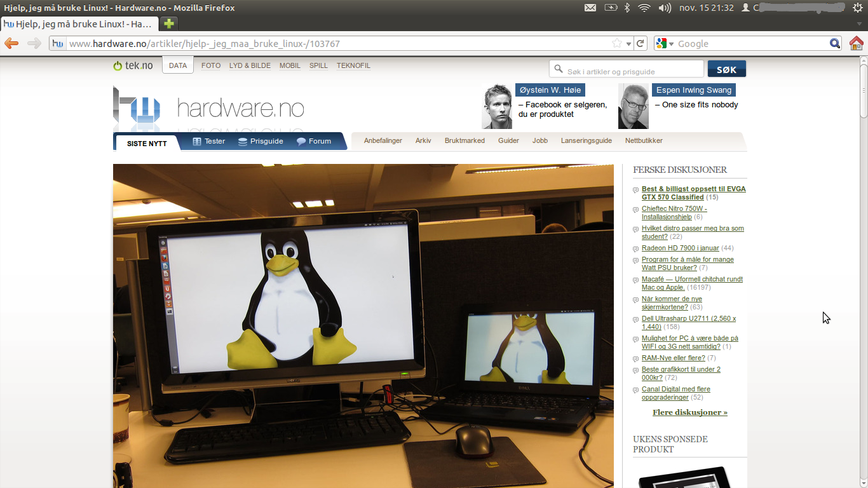868x488 pixels.
Task: Focus the Google search box
Action: point(752,44)
